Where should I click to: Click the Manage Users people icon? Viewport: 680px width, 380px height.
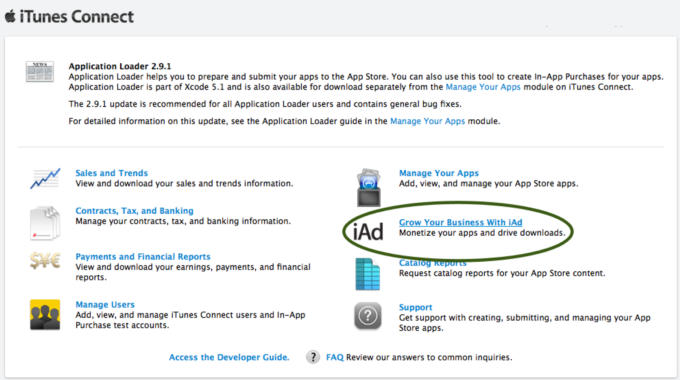click(45, 314)
